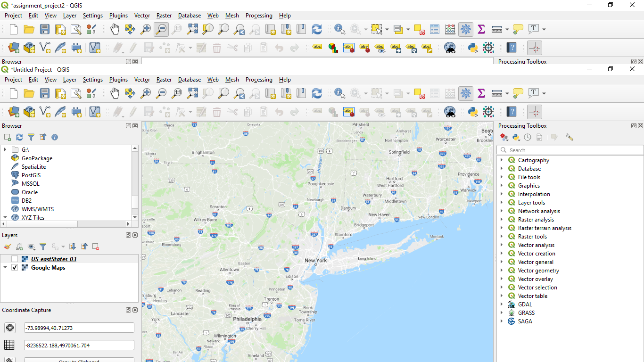Click Filter Browser funnel icon in Browser panel
This screenshot has width=644, height=362.
pos(31,137)
